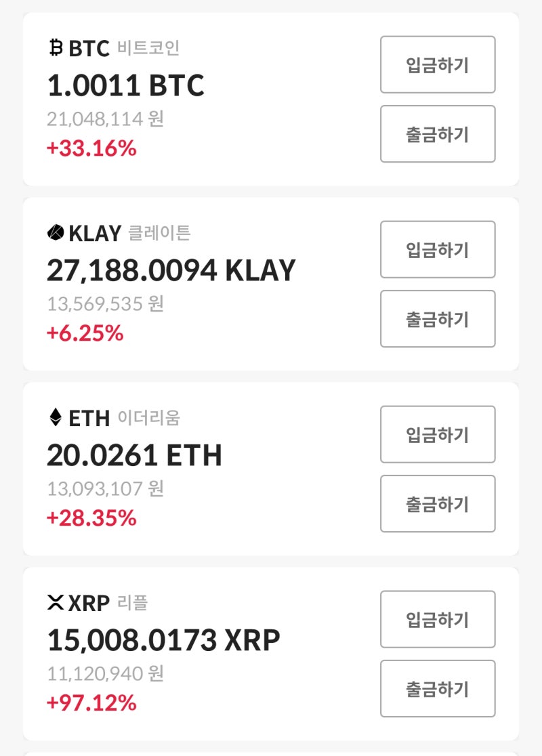
Task: Click the 13,569,535 원 KLAY valuation
Action: click(106, 303)
